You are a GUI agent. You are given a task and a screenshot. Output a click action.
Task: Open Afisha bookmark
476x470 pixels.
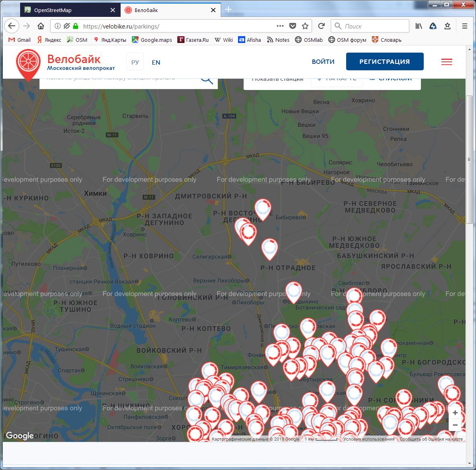(250, 40)
